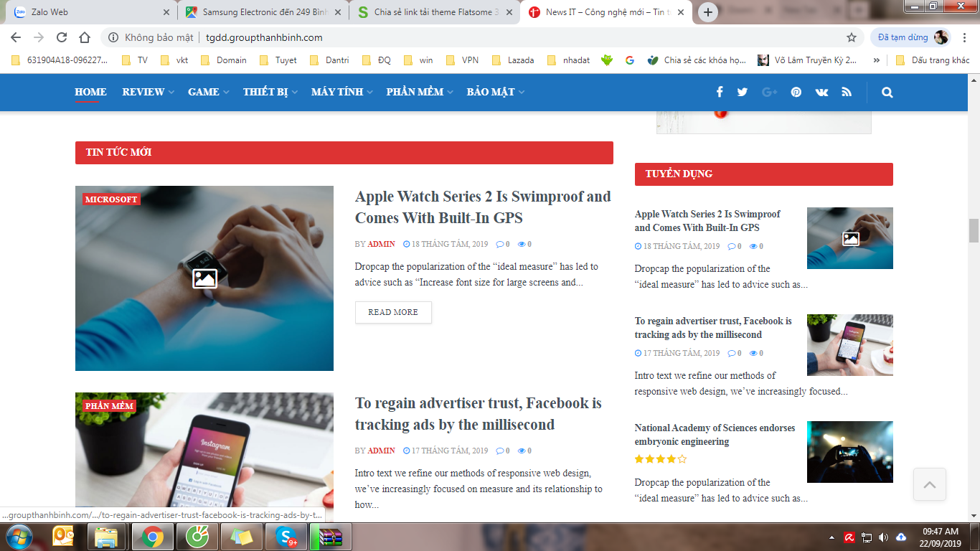Switch to the Flatsome theme tab
This screenshot has width=980, height=551.
[435, 12]
